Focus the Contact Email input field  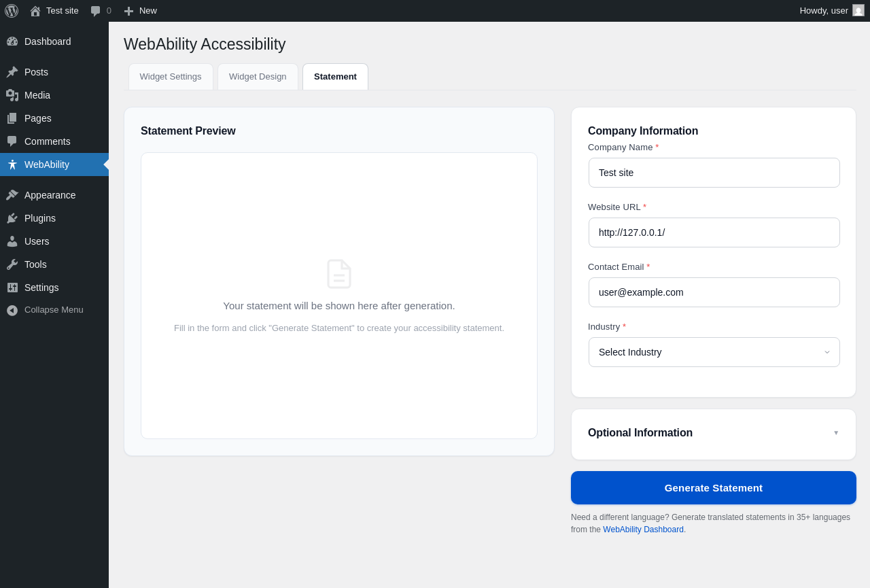tap(714, 292)
